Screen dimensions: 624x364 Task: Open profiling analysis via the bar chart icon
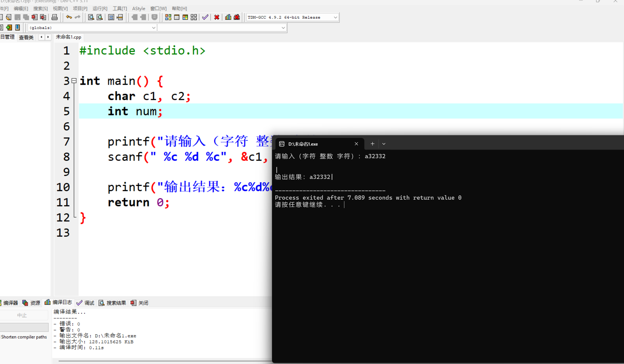click(x=228, y=17)
